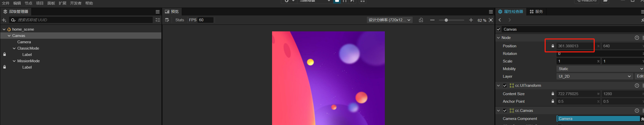
Task: Open the 项目 menu
Action: [40, 3]
